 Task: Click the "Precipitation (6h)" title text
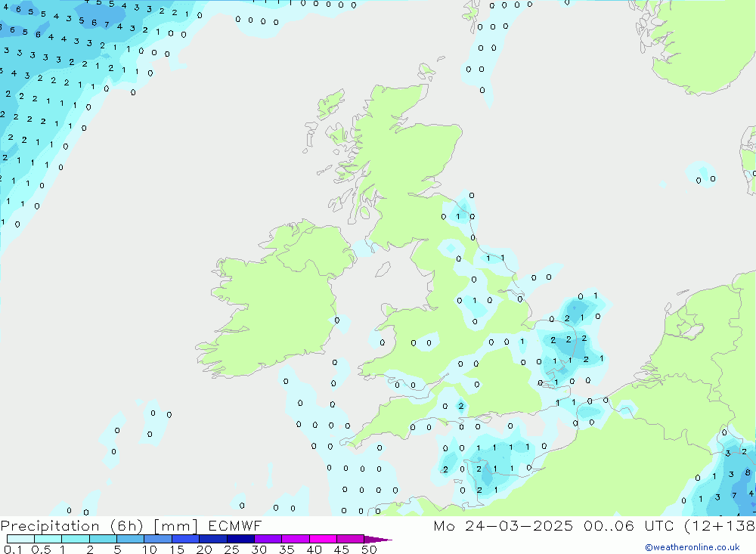72,525
